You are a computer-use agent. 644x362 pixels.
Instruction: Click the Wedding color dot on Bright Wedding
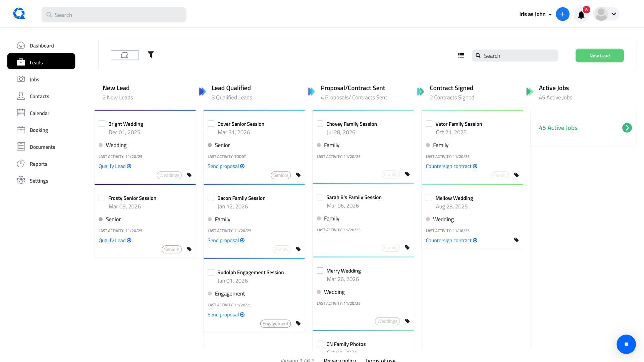pyautogui.click(x=100, y=145)
